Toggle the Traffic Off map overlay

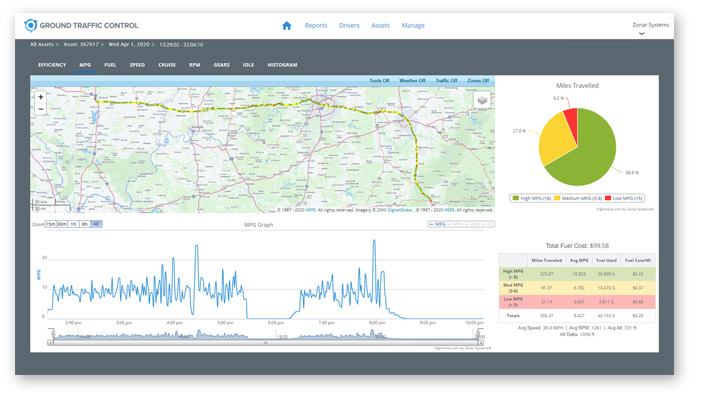coord(446,81)
